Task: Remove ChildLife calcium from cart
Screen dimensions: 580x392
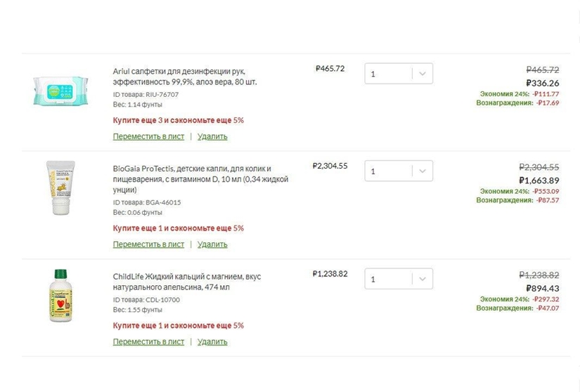Action: 212,341
